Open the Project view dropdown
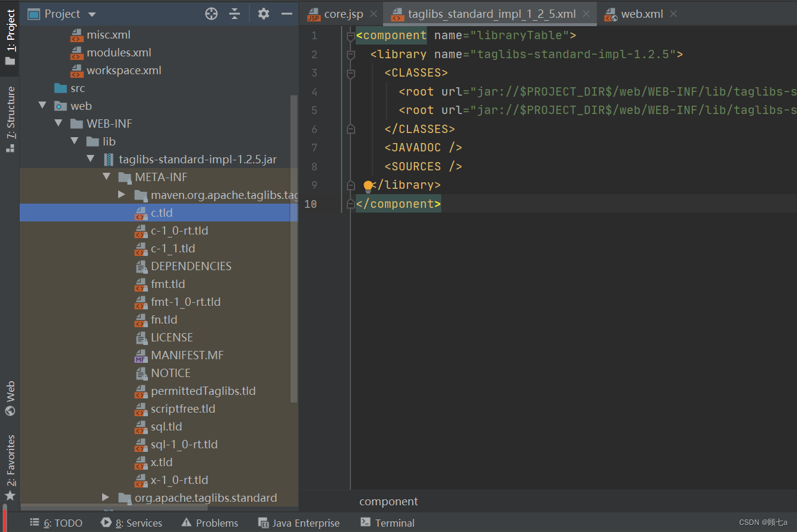 [x=91, y=14]
